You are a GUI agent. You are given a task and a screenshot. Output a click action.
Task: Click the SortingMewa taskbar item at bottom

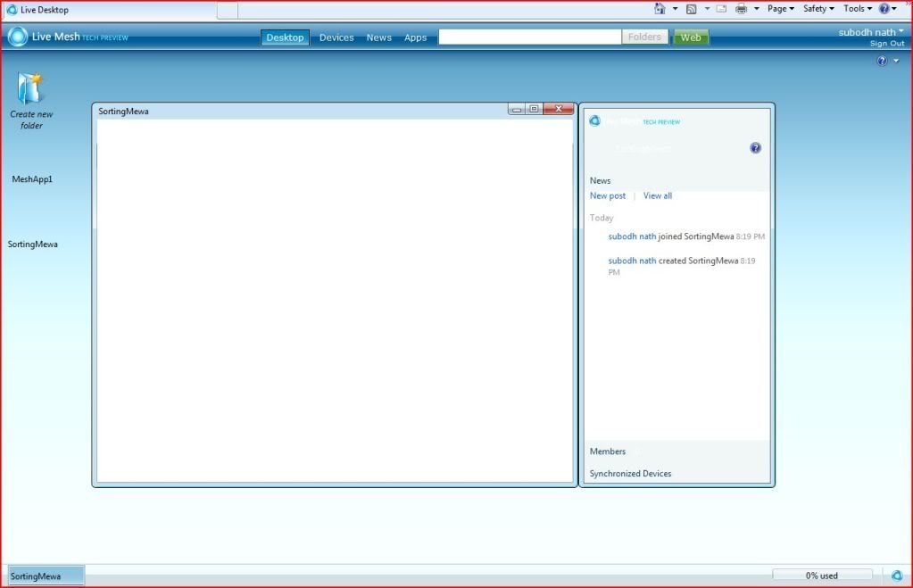pos(46,576)
